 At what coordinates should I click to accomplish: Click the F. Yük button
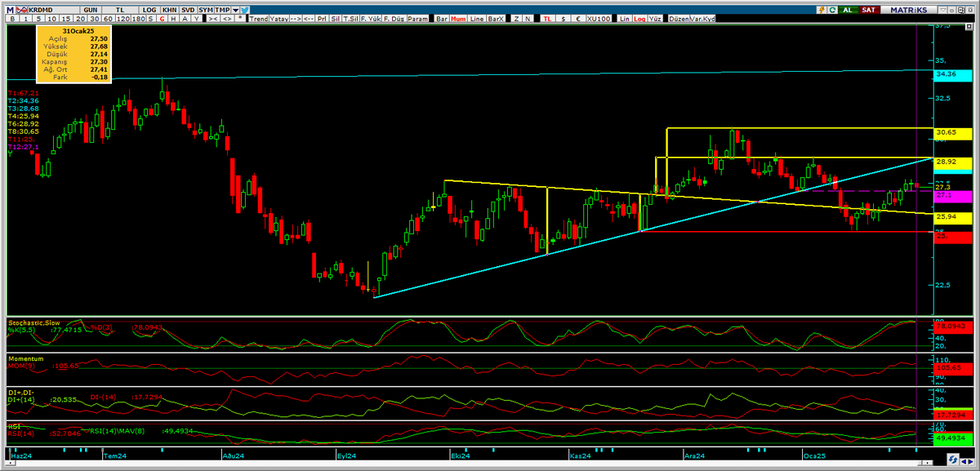(370, 18)
